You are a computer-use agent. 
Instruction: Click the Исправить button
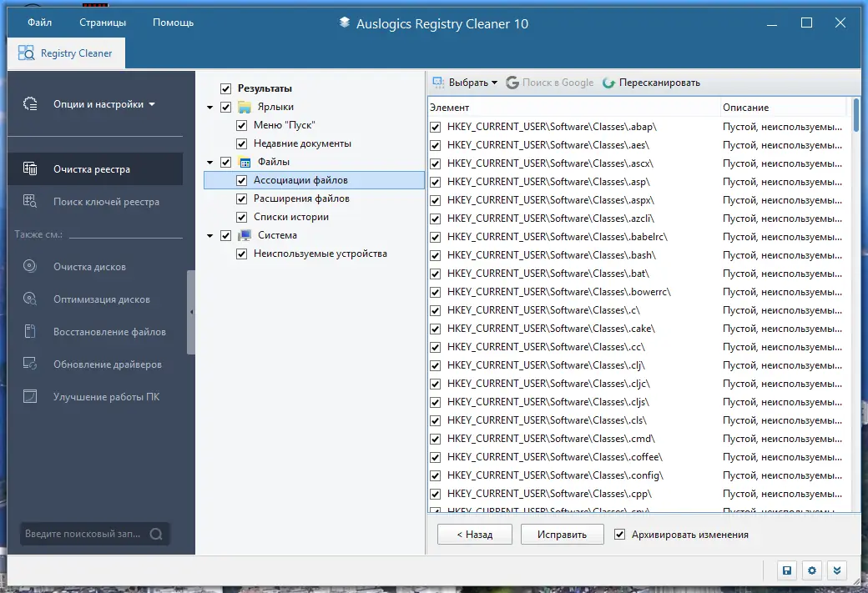(562, 535)
